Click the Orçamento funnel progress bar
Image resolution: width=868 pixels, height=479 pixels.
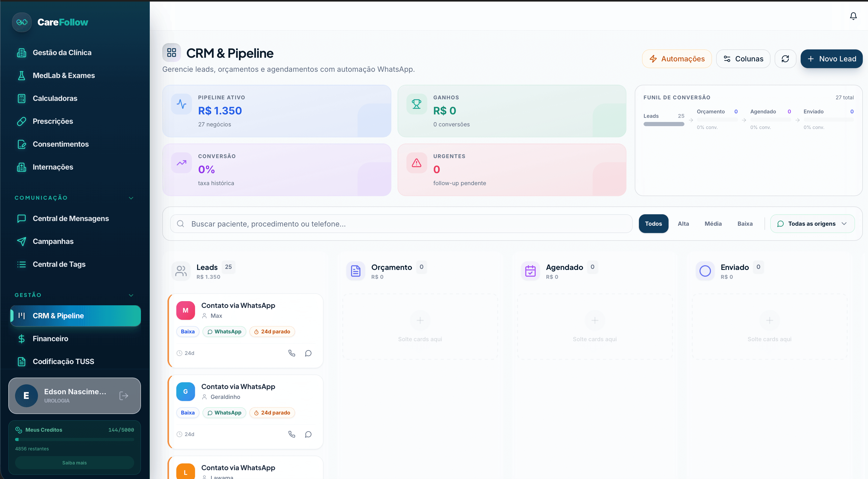[717, 120]
